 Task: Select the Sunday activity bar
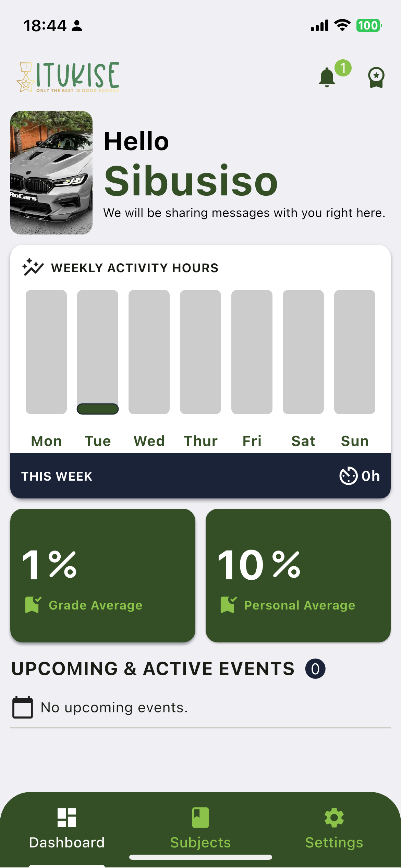pos(355,352)
